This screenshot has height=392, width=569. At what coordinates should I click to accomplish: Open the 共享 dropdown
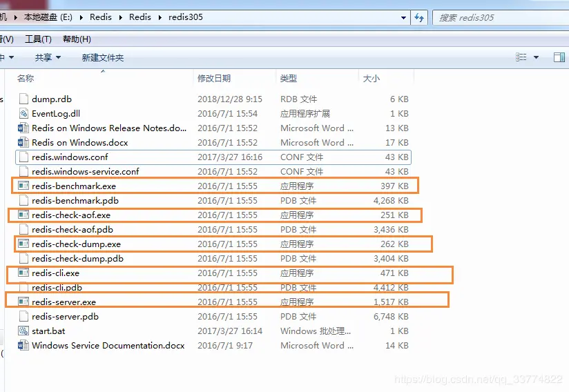48,57
